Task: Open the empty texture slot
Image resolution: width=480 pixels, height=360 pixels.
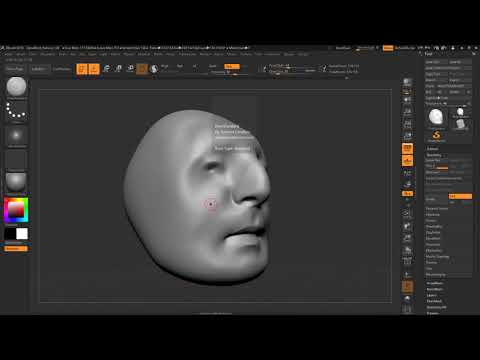Action: click(16, 160)
